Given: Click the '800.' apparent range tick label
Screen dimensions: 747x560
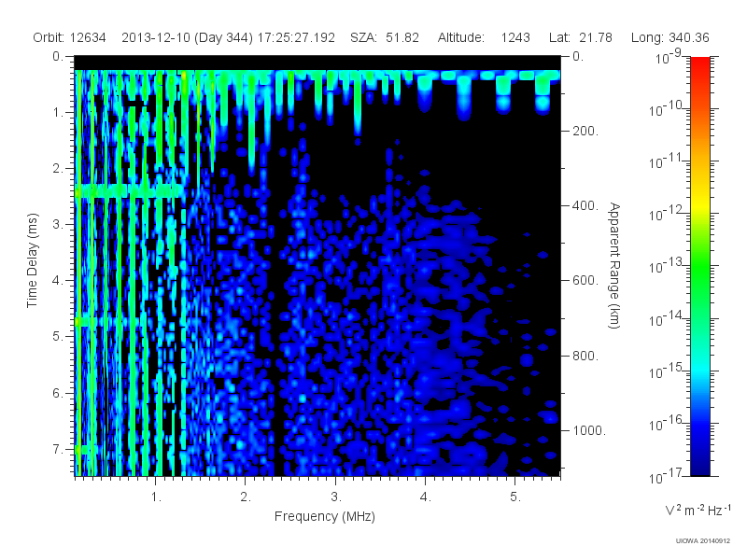Looking at the screenshot, I should click(585, 356).
